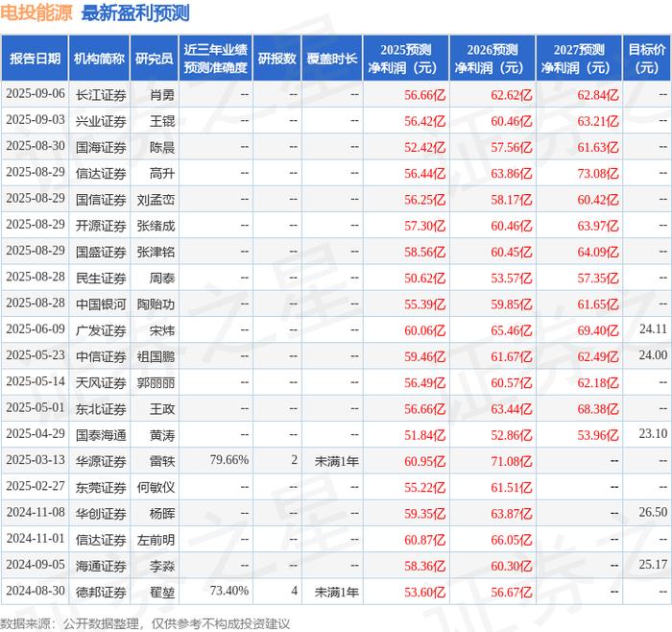Click 2027 forecast value 73.08亿
This screenshot has height=632, width=672.
pyautogui.click(x=598, y=173)
